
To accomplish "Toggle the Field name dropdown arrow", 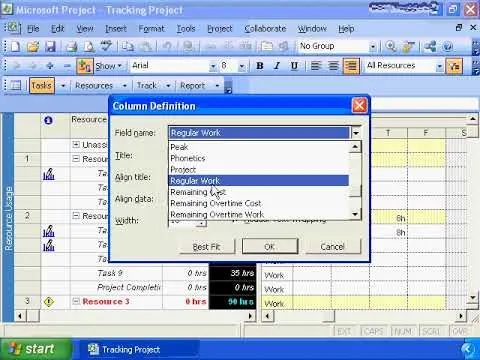I will (x=356, y=133).
